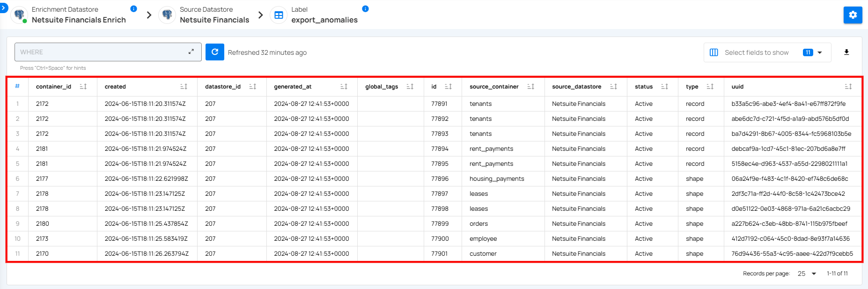Sort by type column
The height and width of the screenshot is (289, 868).
click(x=710, y=87)
